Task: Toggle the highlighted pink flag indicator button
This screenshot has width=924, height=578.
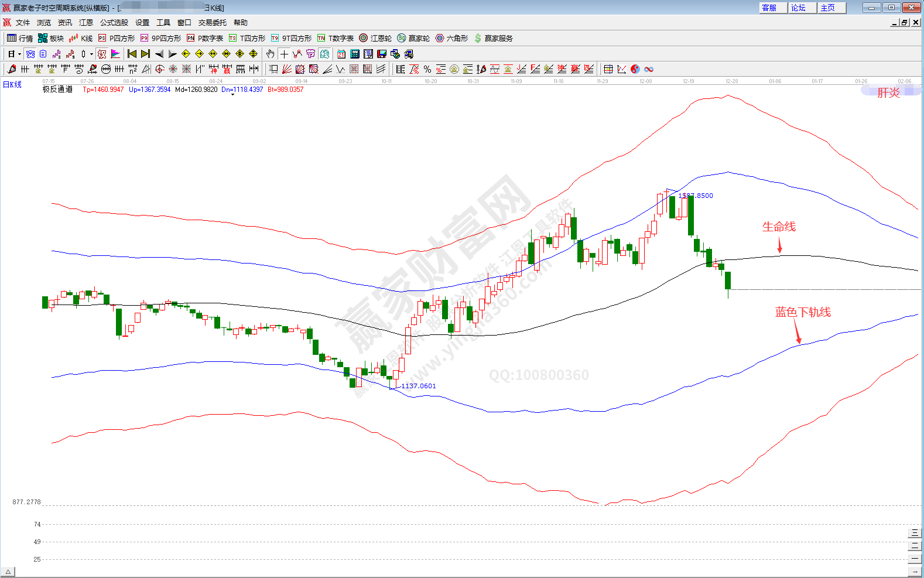Action: click(x=116, y=54)
